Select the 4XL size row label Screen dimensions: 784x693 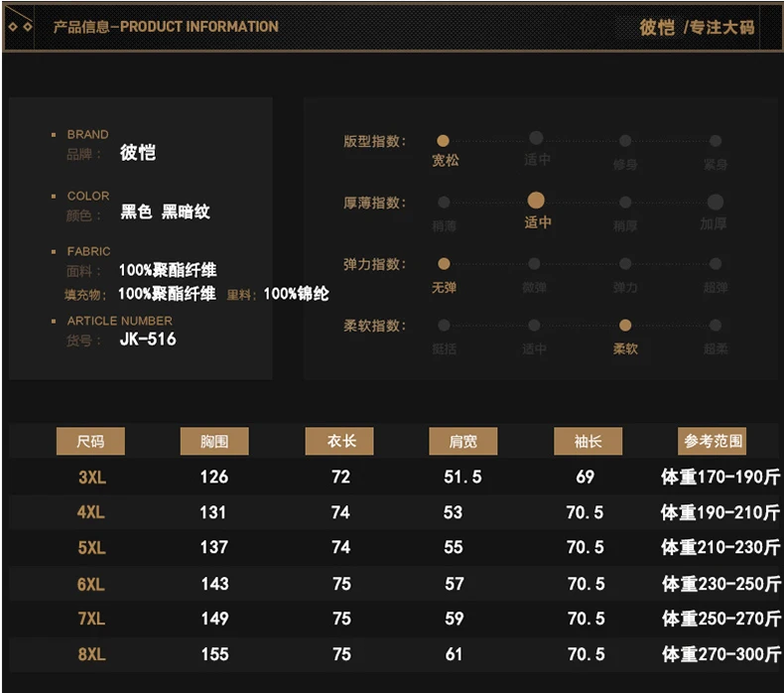point(91,512)
